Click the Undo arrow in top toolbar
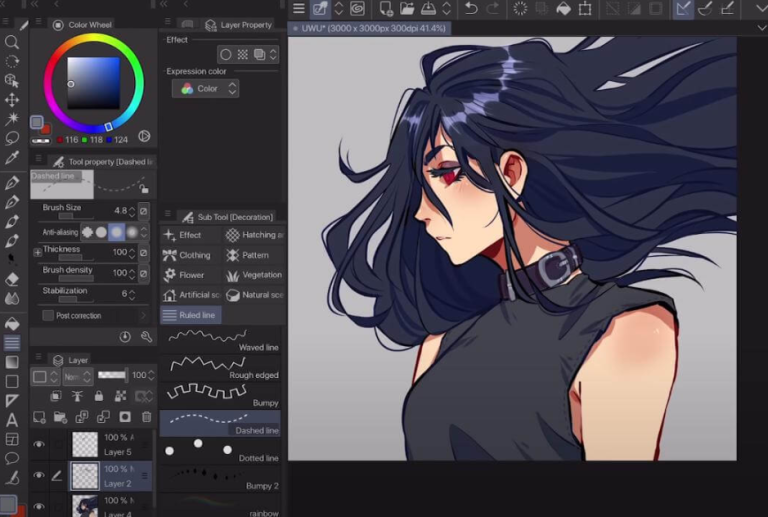Screen dimensions: 768x517 pos(470,9)
